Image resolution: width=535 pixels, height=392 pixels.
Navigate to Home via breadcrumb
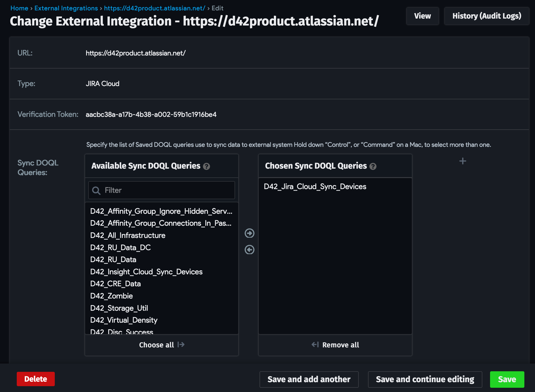[x=19, y=8]
